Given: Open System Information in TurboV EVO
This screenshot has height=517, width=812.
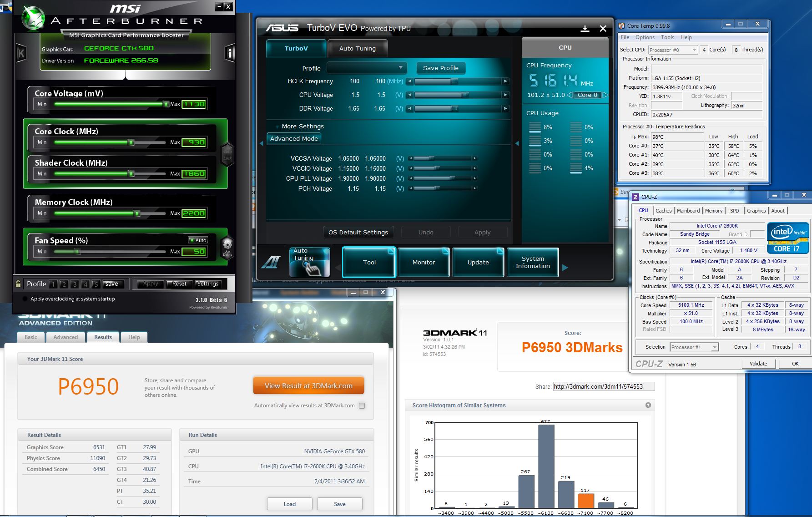Looking at the screenshot, I should tap(533, 262).
